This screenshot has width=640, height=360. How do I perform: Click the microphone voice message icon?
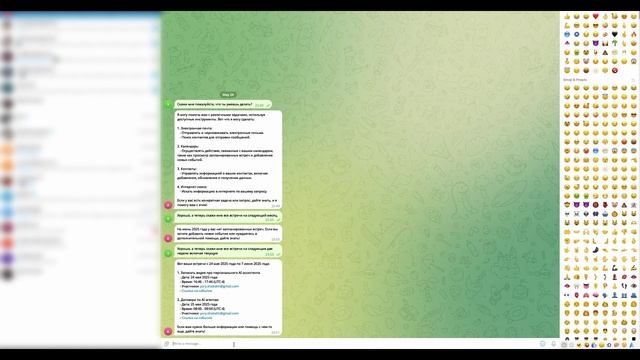point(553,344)
